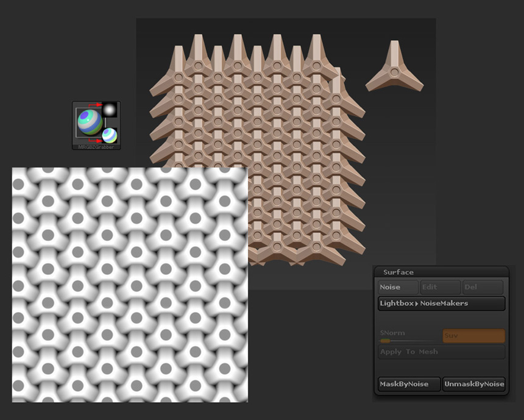This screenshot has height=420, width=524.
Task: Adjust the SNorm slider
Action: [409, 336]
